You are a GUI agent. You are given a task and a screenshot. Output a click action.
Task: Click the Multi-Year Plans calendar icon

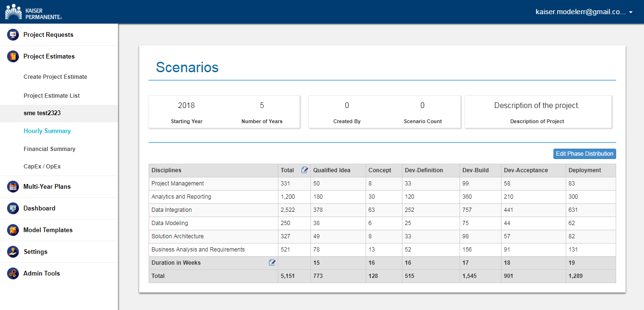[x=13, y=187]
